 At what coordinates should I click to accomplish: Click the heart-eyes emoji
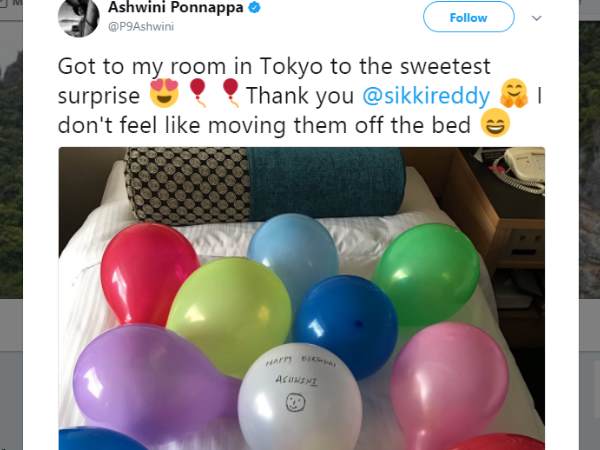(164, 93)
